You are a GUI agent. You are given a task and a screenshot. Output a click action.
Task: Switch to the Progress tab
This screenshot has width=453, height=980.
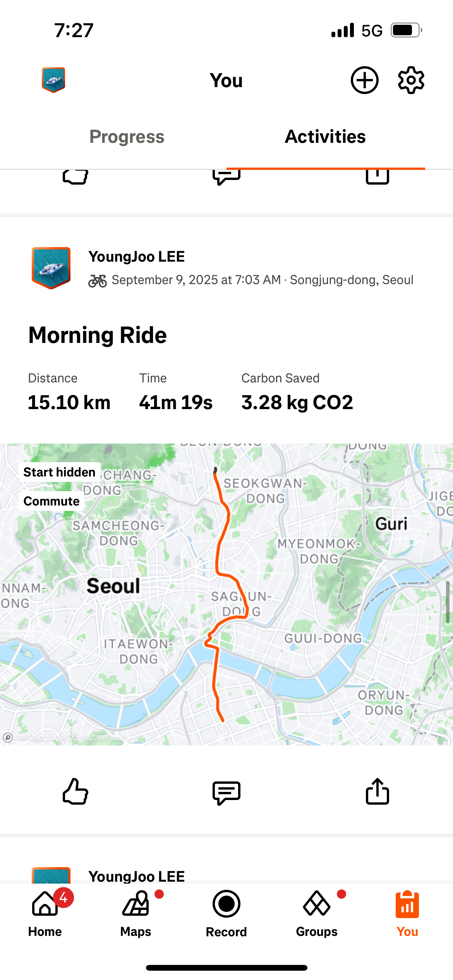click(x=127, y=137)
